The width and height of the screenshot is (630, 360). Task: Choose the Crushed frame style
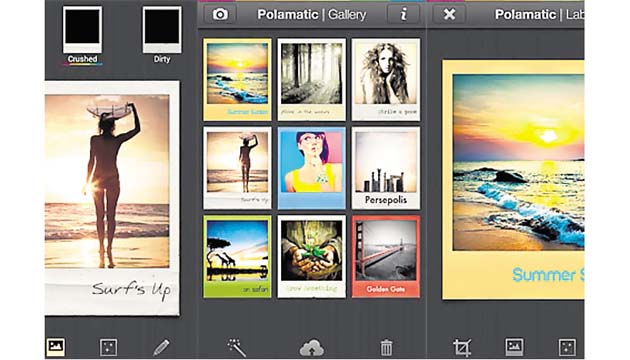point(82,35)
